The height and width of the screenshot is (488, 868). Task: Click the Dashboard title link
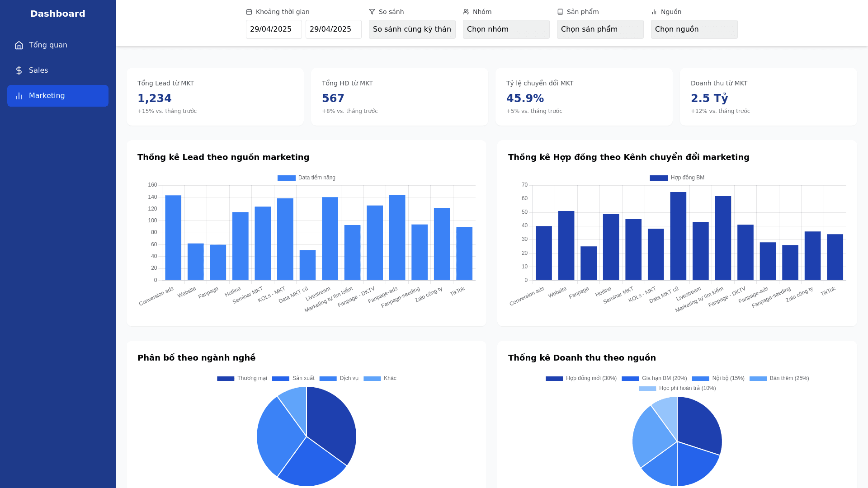click(58, 14)
